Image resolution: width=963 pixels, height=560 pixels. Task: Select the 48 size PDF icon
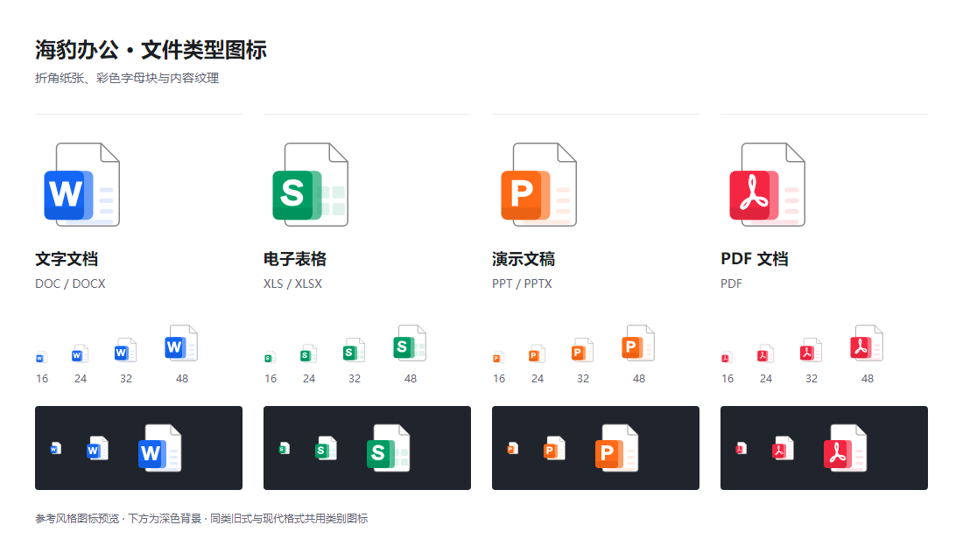point(868,343)
